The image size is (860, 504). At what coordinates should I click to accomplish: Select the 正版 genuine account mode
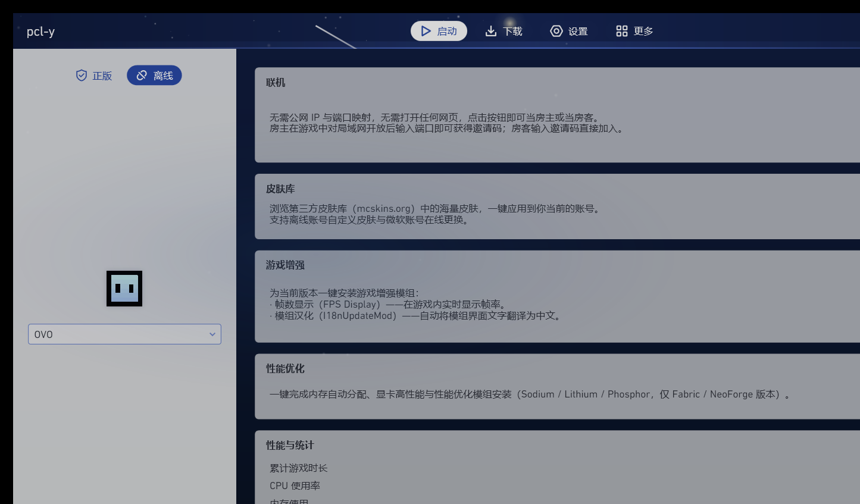[x=94, y=76]
